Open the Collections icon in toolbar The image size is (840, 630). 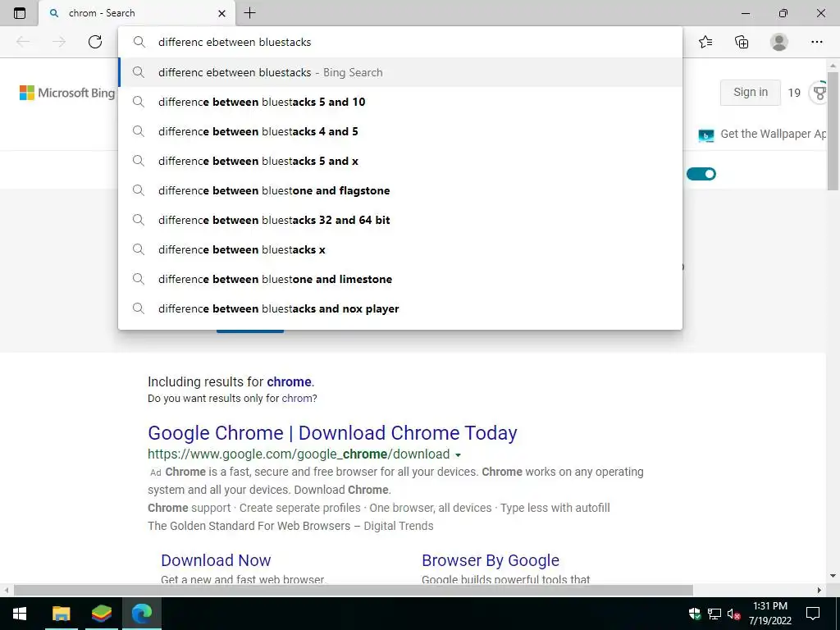click(742, 42)
